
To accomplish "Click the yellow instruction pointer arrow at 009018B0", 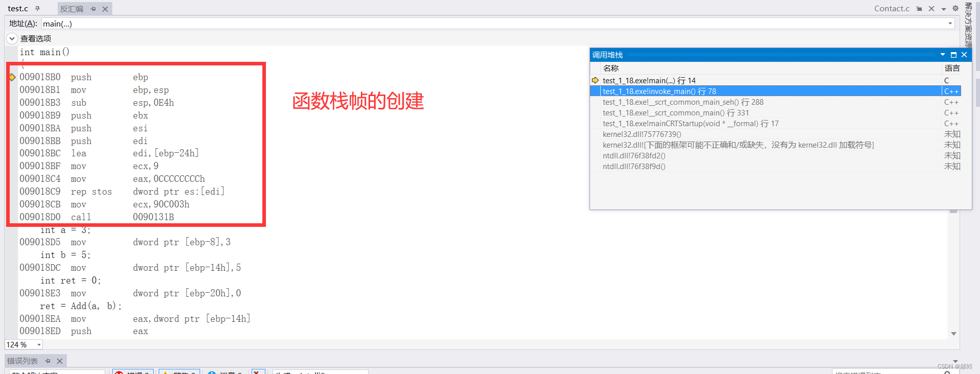I will coord(12,77).
